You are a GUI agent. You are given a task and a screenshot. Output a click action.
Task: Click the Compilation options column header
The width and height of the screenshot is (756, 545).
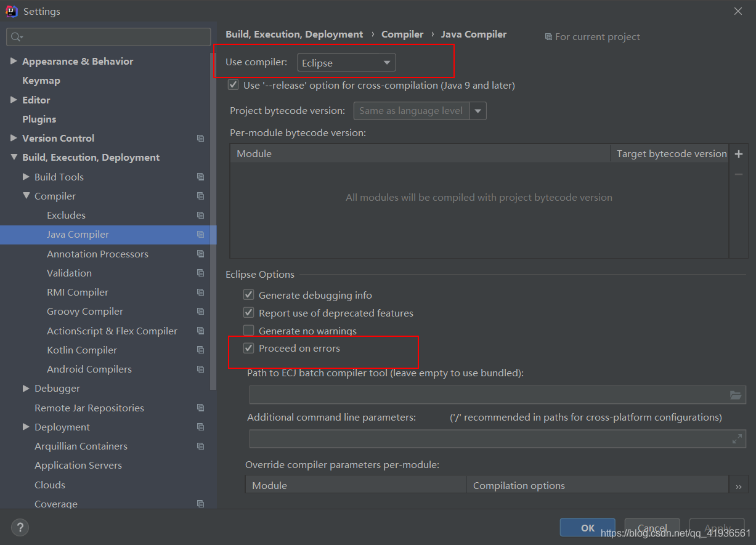pyautogui.click(x=598, y=486)
